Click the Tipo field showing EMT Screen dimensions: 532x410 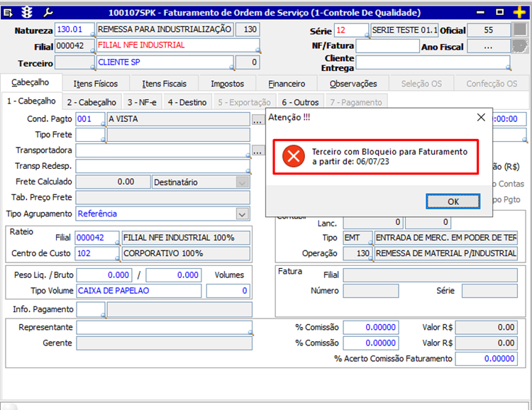[x=358, y=238]
